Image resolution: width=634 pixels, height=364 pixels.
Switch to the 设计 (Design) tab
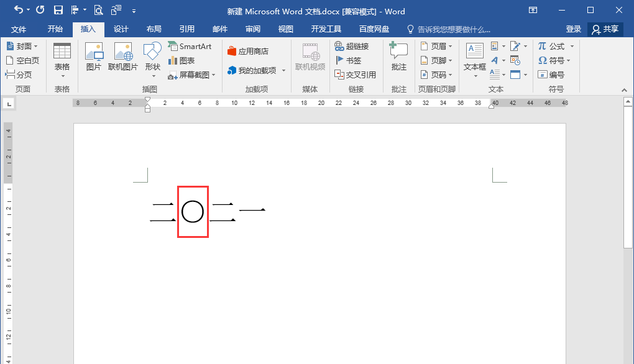pyautogui.click(x=121, y=29)
